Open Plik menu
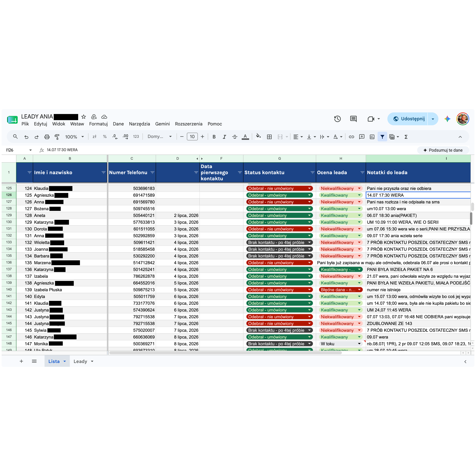 coord(25,124)
